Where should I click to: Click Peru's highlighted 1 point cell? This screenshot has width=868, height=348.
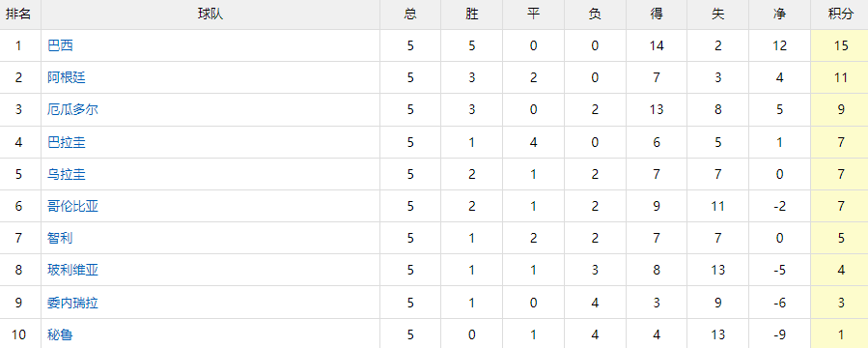click(841, 334)
